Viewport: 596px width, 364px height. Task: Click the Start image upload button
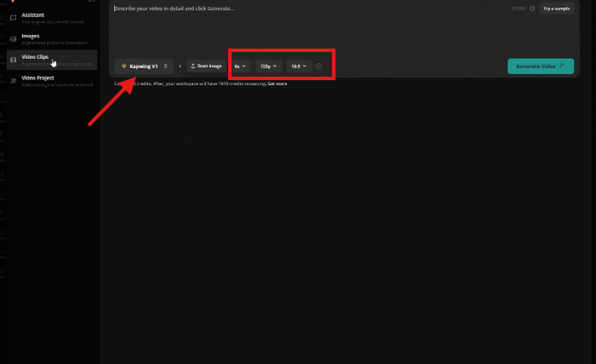coord(206,66)
